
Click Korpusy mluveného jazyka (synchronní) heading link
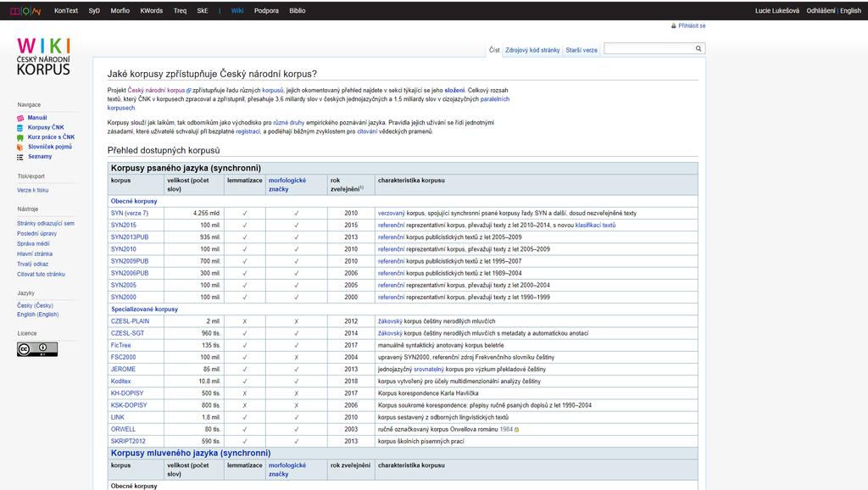(191, 453)
